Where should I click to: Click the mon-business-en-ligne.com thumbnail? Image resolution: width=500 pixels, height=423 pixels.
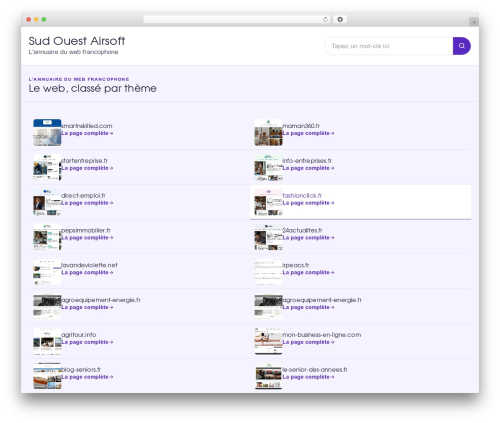click(x=268, y=341)
